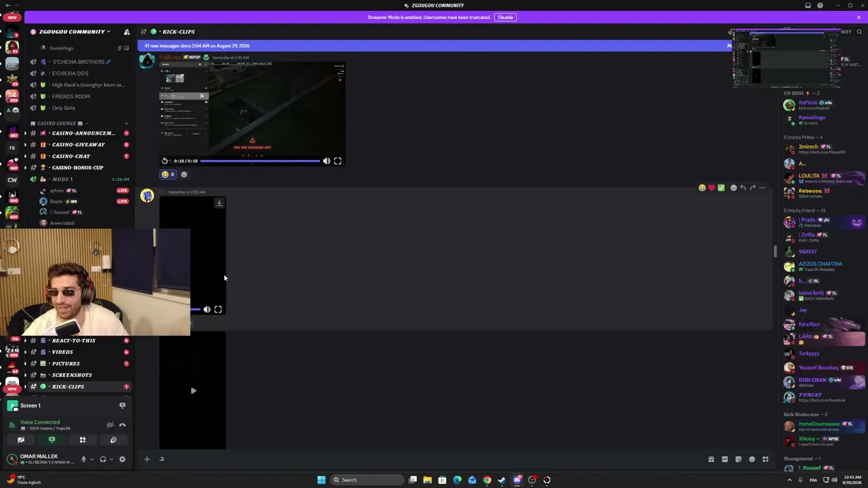React with the laughing emoji on hovered message
The width and height of the screenshot is (868, 488).
tap(702, 188)
